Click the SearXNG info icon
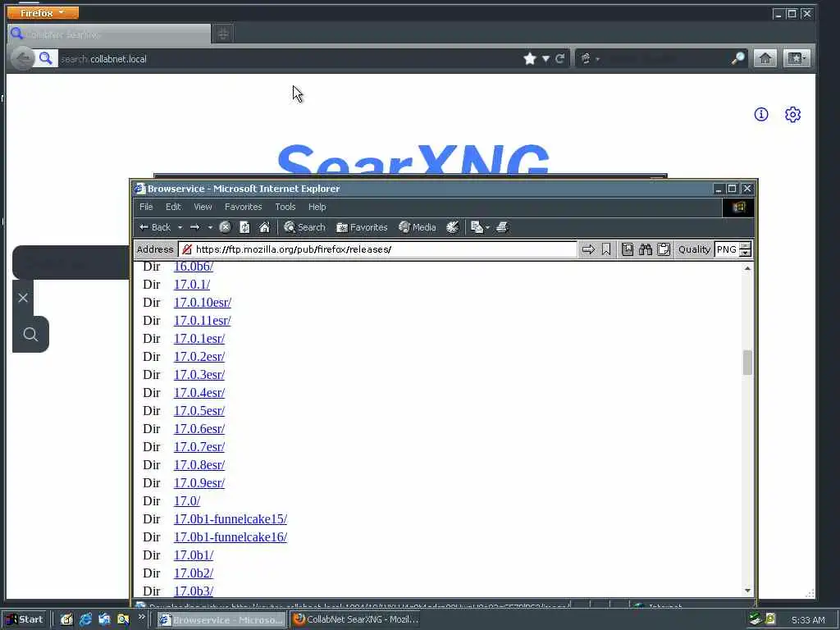The height and width of the screenshot is (630, 840). 761,114
